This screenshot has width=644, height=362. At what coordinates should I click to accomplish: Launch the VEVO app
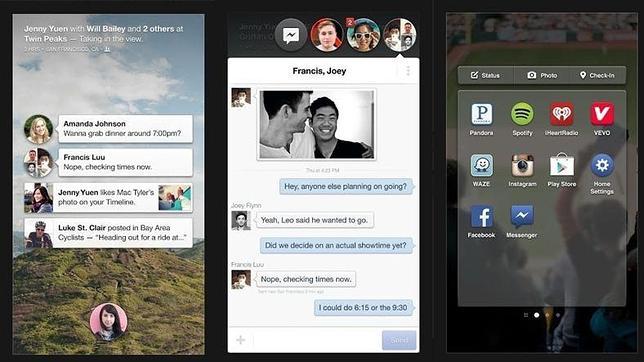pos(602,114)
